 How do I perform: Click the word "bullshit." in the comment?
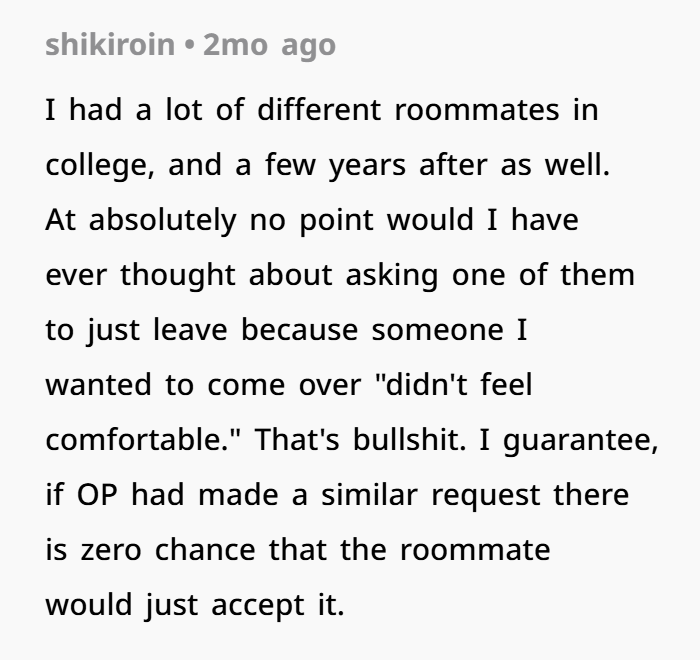pos(409,440)
